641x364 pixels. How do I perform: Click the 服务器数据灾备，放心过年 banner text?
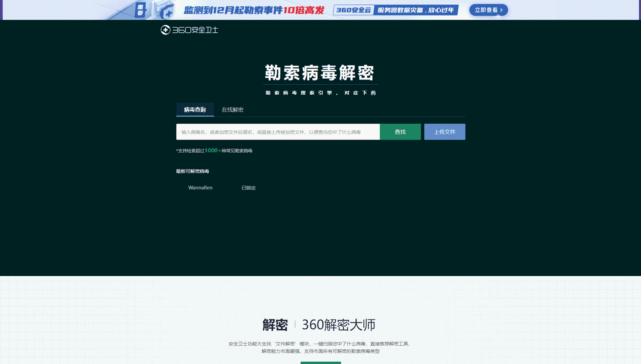[x=416, y=10]
